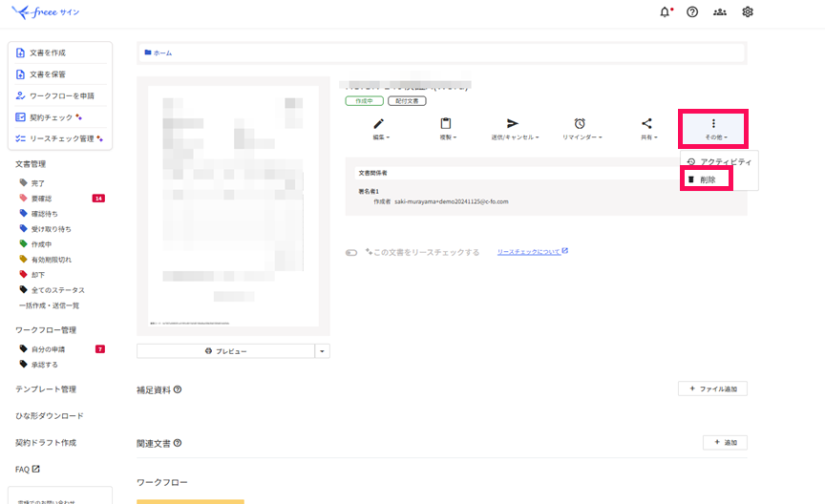The height and width of the screenshot is (504, 825).
Task: Open the 編集 pencil dropdown
Action: [380, 129]
